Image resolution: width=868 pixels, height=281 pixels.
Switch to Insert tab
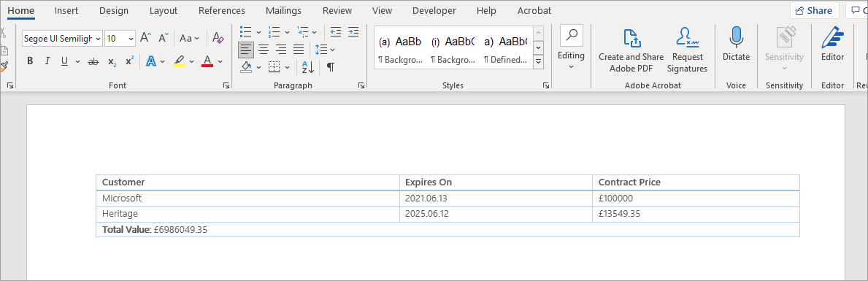pos(66,10)
